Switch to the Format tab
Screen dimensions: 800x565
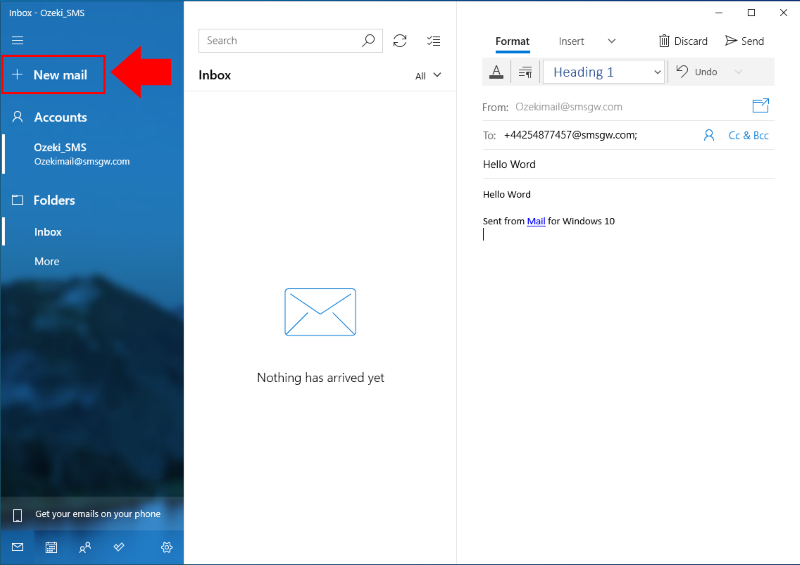(x=512, y=41)
